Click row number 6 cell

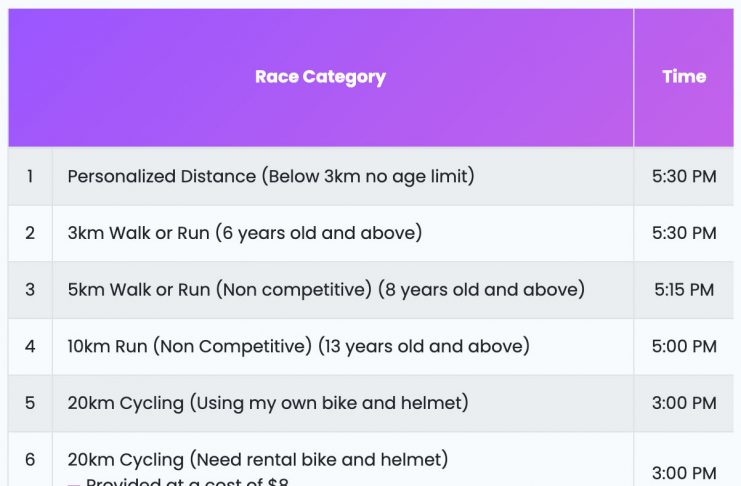(30, 459)
